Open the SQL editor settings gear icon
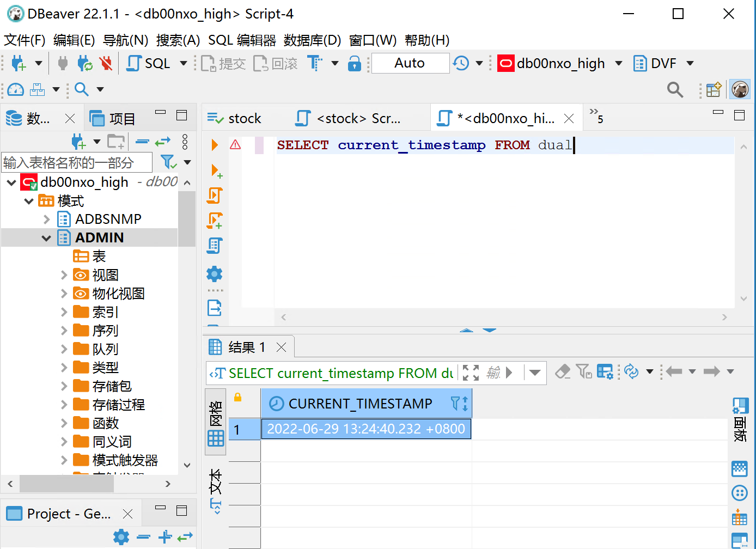 215,274
